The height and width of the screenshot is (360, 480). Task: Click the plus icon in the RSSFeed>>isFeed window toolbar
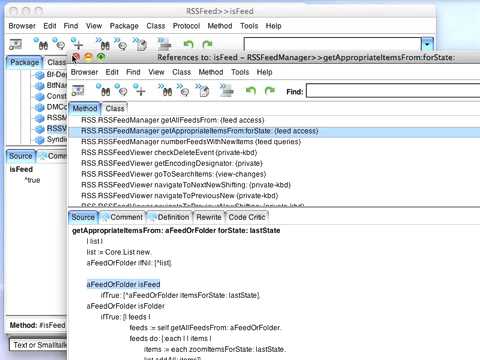click(x=77, y=44)
